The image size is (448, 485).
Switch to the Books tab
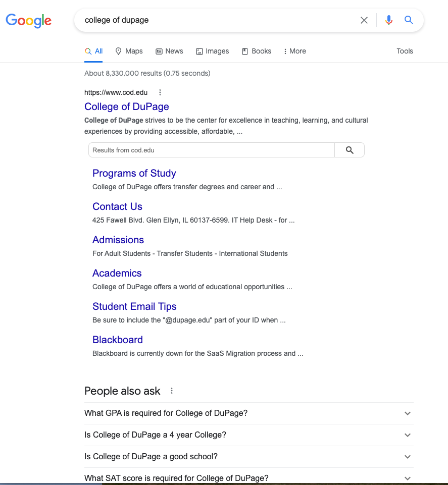tap(257, 51)
